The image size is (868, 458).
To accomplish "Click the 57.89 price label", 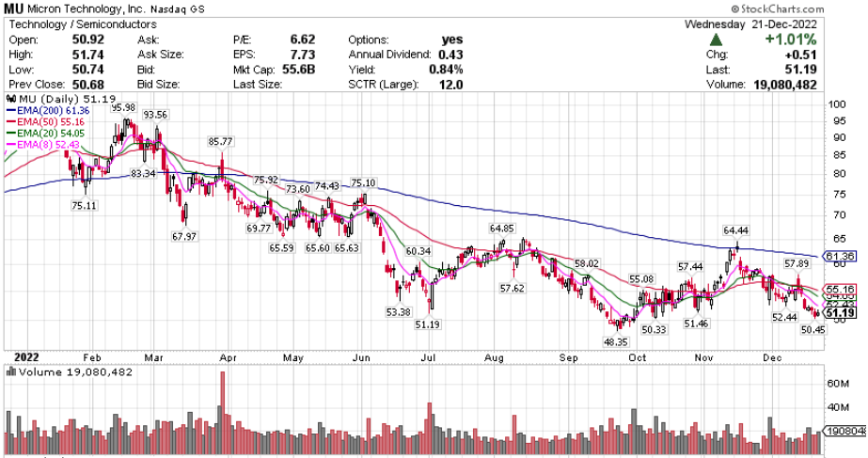I will 796,263.
